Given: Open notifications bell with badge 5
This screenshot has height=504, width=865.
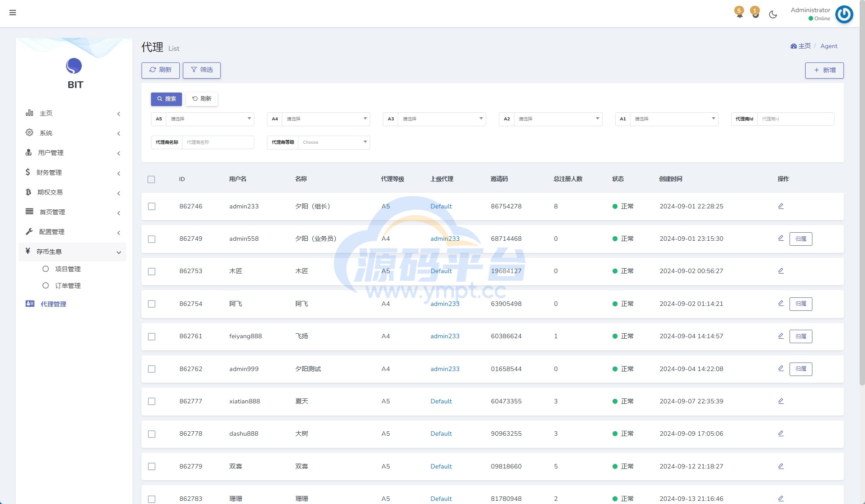Looking at the screenshot, I should (x=739, y=13).
